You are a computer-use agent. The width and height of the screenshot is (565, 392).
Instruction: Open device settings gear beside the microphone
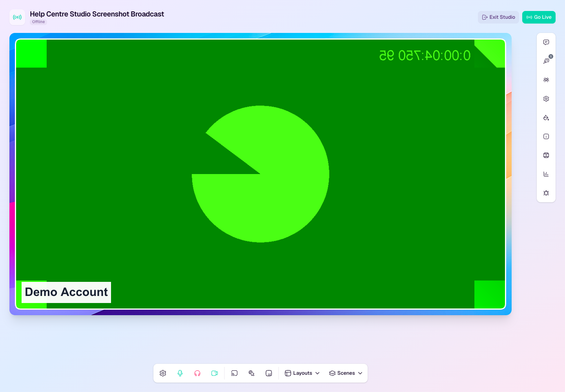[x=163, y=373]
